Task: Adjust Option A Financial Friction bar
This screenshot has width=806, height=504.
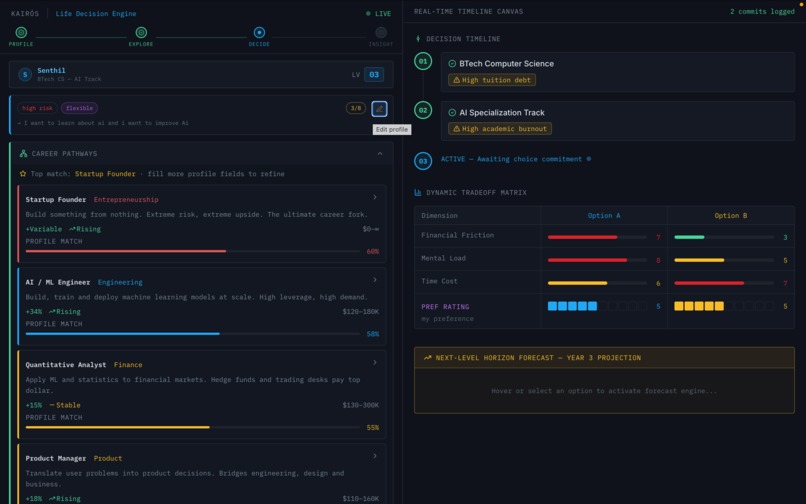Action: click(597, 237)
